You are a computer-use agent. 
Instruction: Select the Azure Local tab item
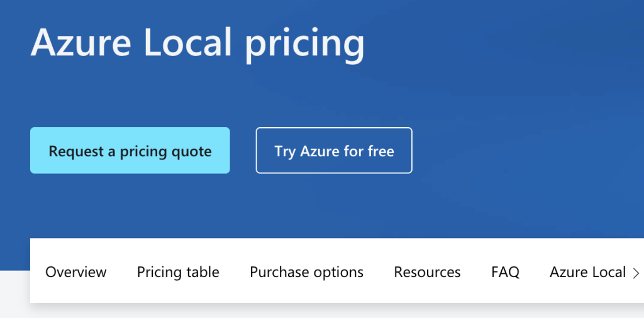pyautogui.click(x=587, y=272)
